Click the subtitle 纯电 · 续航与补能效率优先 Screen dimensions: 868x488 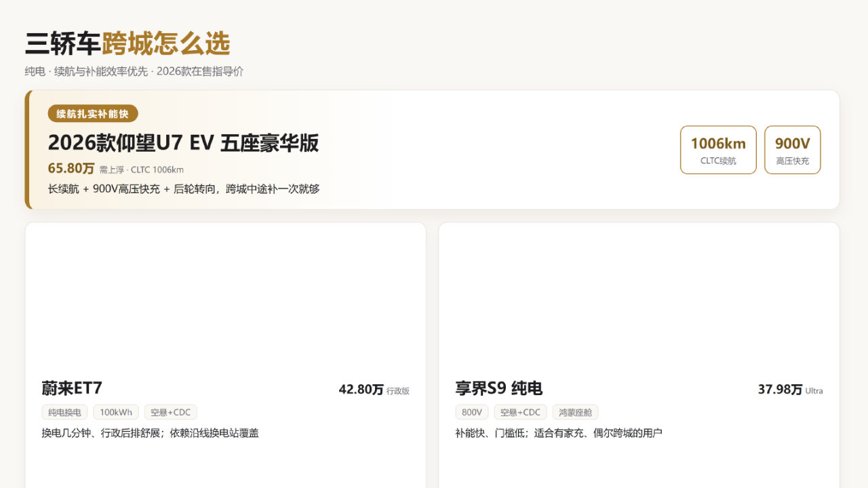coord(134,71)
